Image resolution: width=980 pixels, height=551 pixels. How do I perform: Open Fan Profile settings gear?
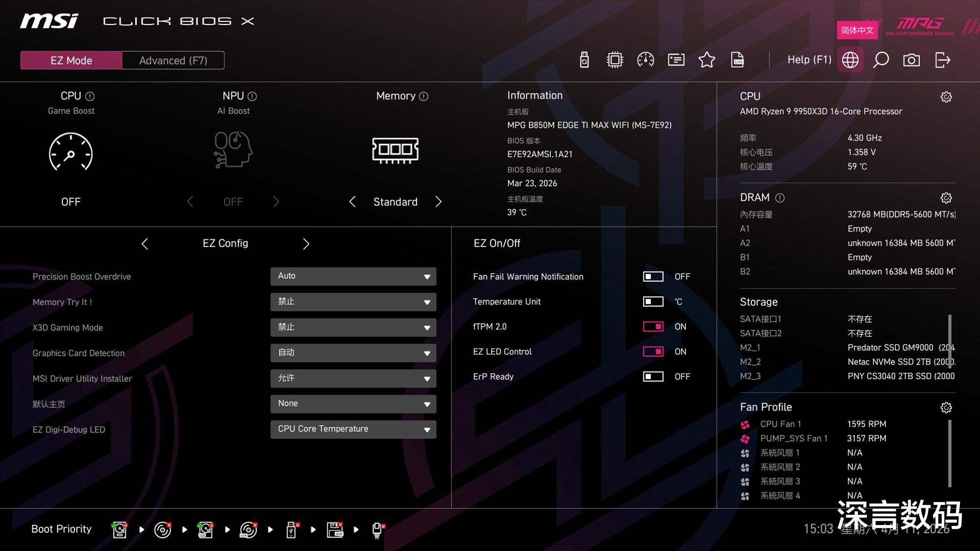946,407
